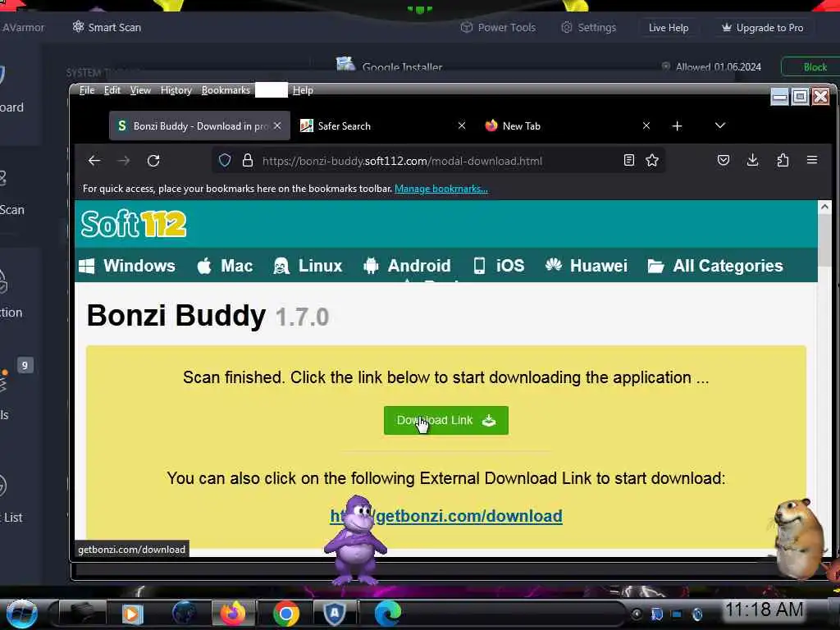The height and width of the screenshot is (630, 840).
Task: Close the Safer Search tab
Action: point(462,126)
